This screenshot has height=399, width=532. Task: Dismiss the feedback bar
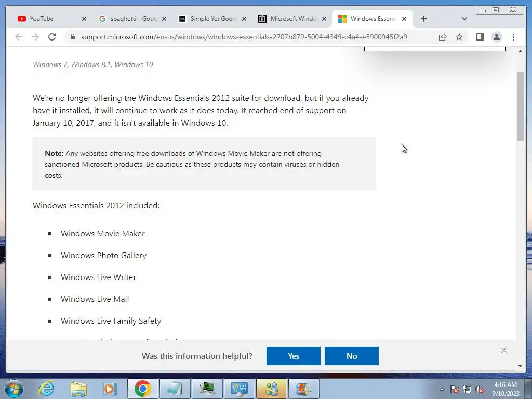pos(504,350)
